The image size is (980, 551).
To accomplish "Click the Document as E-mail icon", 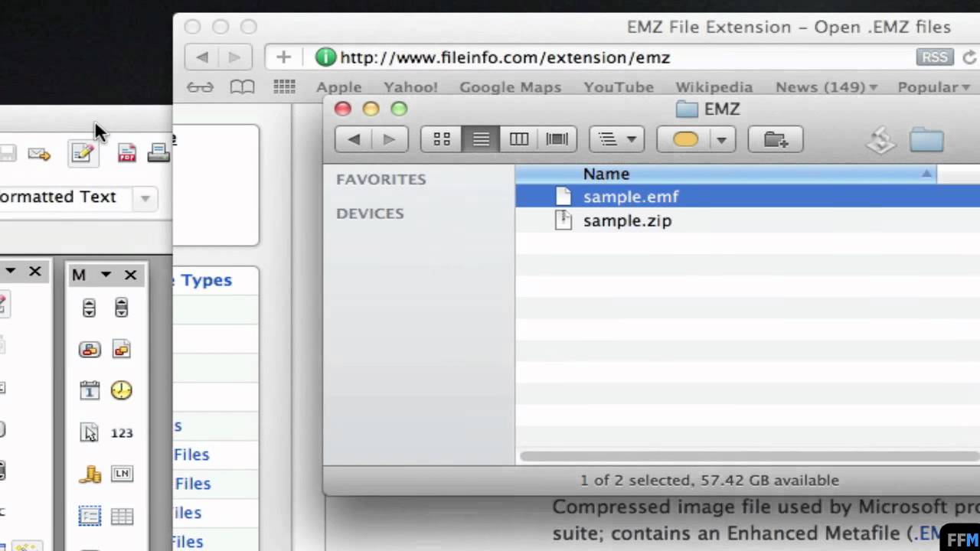I will point(39,155).
